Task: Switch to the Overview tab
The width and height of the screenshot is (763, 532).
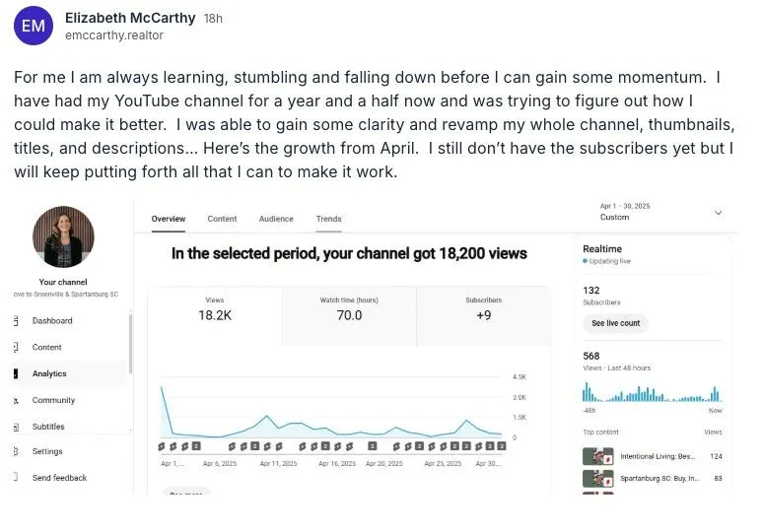Action: [169, 219]
